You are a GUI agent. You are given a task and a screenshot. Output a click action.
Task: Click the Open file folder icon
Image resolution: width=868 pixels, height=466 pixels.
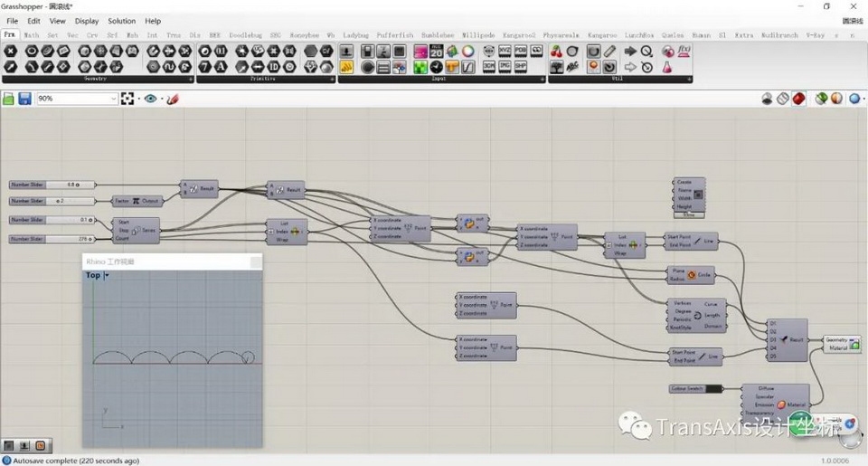click(x=9, y=99)
